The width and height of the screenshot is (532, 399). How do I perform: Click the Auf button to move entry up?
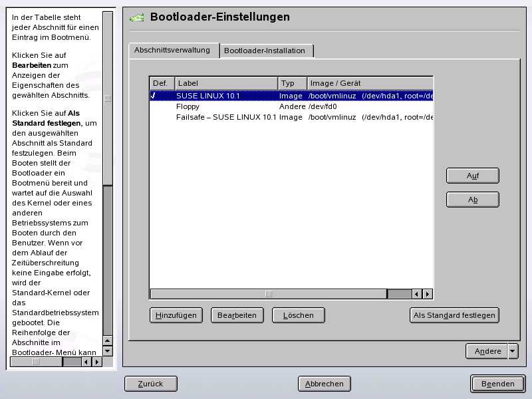(472, 176)
